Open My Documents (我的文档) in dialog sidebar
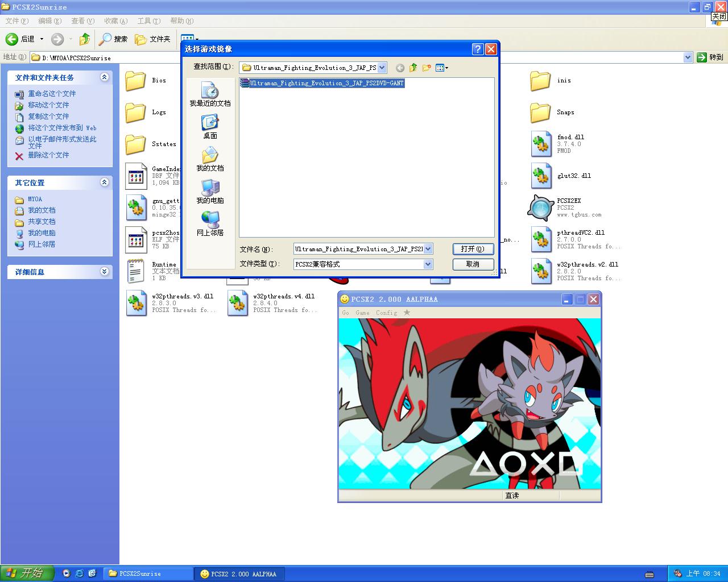728x582 pixels. pos(210,159)
